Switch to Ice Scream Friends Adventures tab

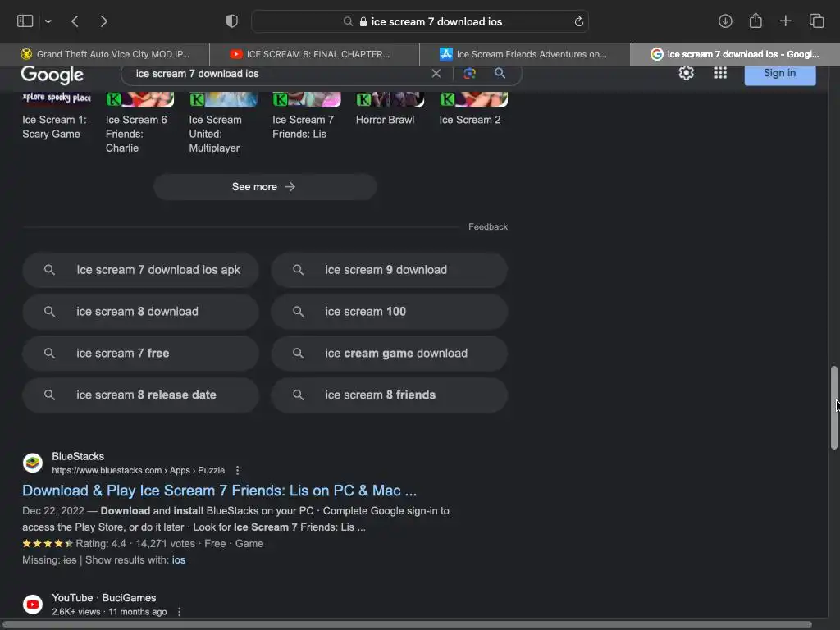coord(524,54)
